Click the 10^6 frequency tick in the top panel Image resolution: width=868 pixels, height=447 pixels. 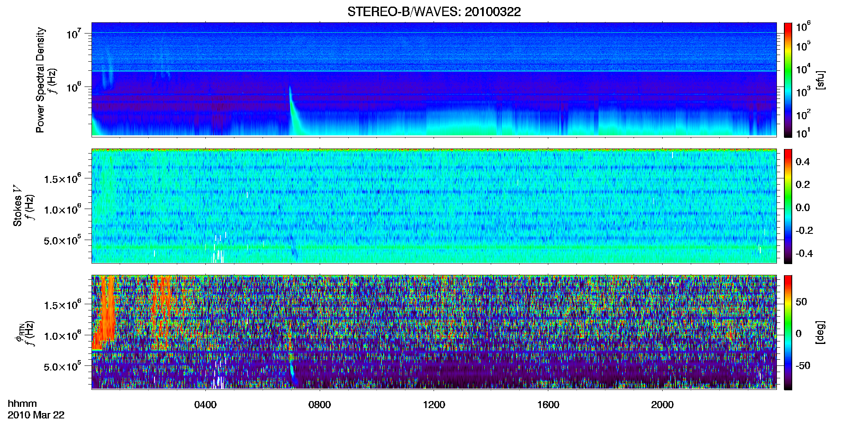[74, 87]
